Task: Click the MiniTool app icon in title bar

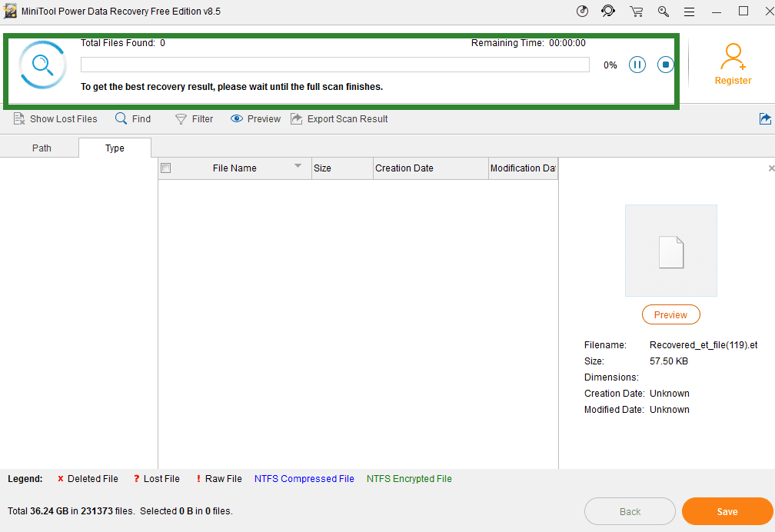Action: tap(10, 12)
